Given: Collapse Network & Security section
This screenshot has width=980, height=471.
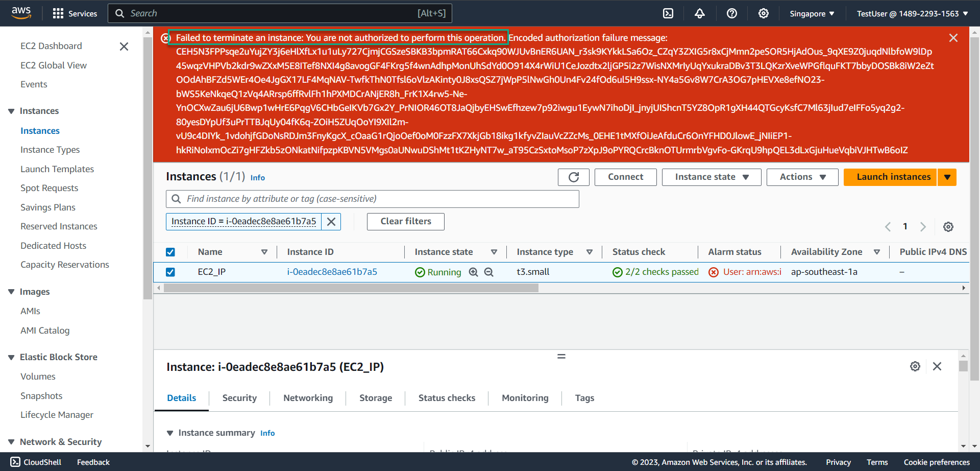Looking at the screenshot, I should click(x=11, y=442).
